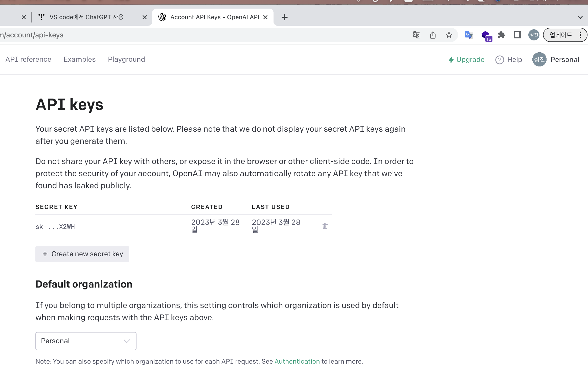
Task: Go to API reference
Action: [x=28, y=59]
